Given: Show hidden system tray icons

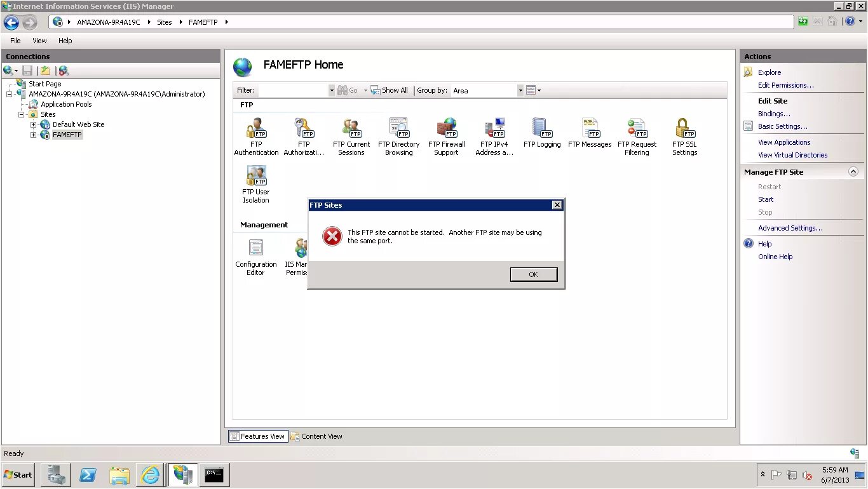Looking at the screenshot, I should 763,474.
